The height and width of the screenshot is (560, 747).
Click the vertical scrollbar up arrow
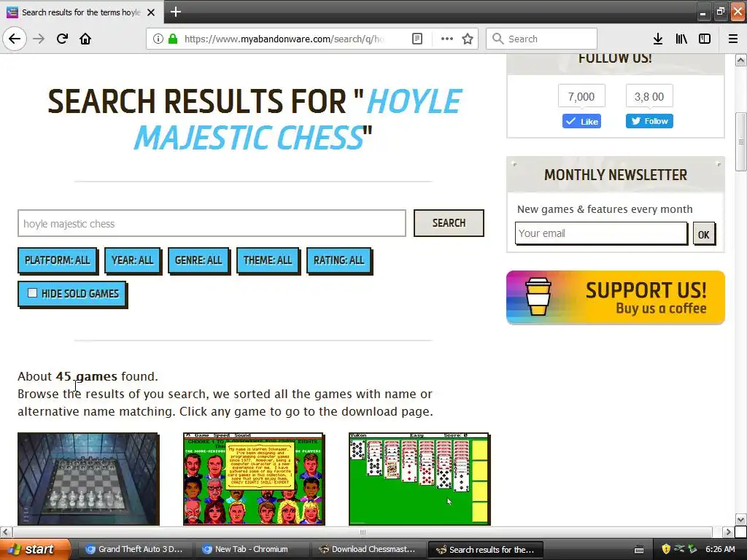tap(741, 60)
